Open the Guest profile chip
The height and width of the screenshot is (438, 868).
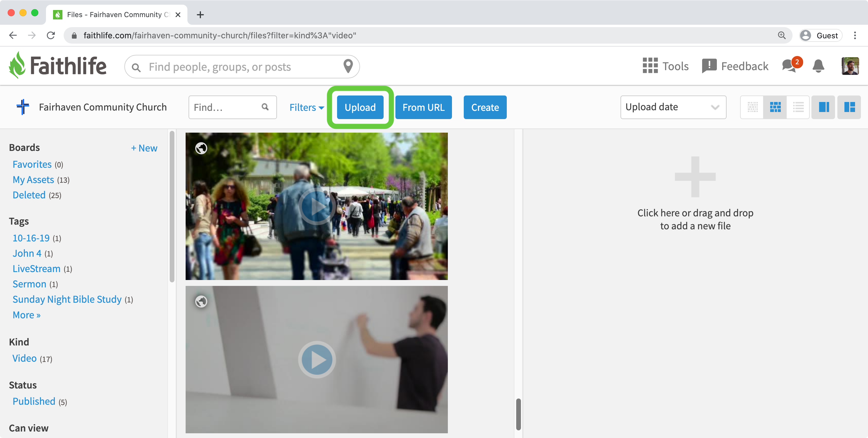pos(821,35)
